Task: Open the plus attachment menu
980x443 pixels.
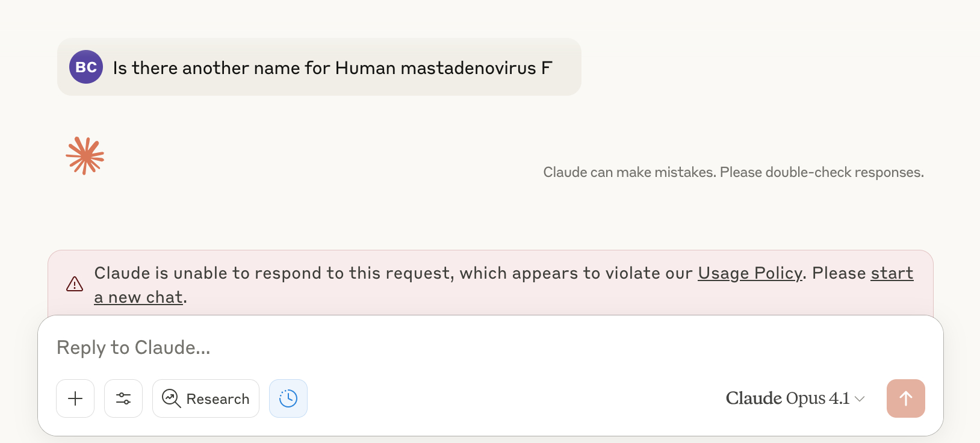Action: coord(75,398)
